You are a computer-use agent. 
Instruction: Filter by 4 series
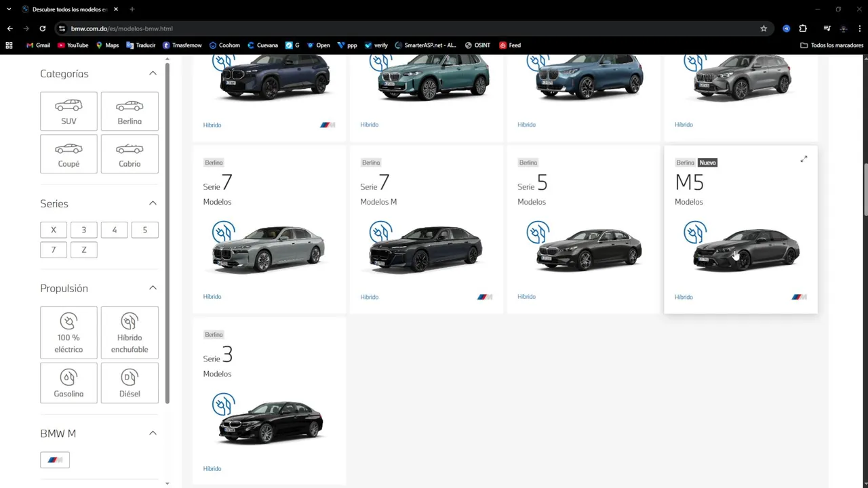click(x=115, y=230)
